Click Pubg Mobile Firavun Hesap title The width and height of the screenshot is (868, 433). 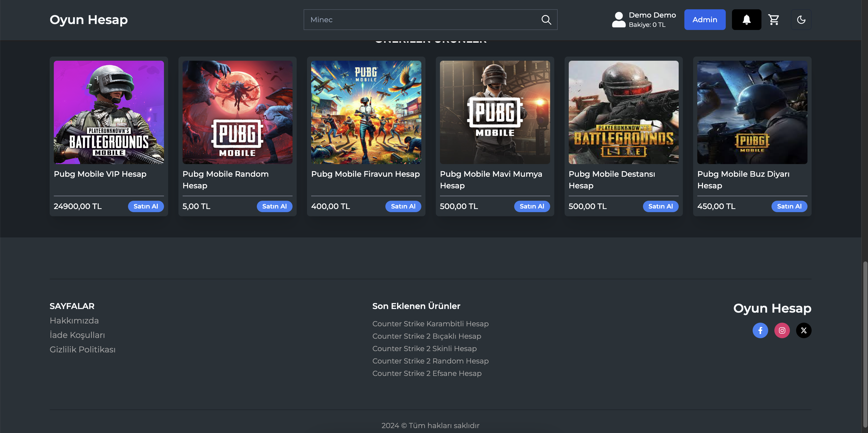point(366,174)
